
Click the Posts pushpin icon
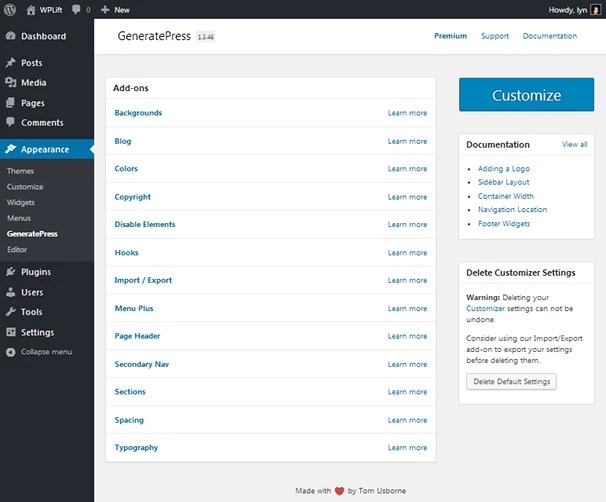click(x=11, y=63)
